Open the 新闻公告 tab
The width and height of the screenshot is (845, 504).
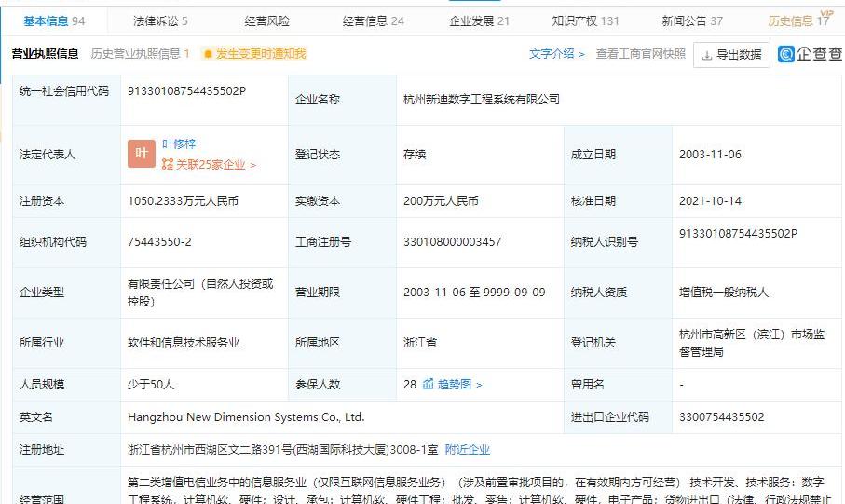coord(692,21)
